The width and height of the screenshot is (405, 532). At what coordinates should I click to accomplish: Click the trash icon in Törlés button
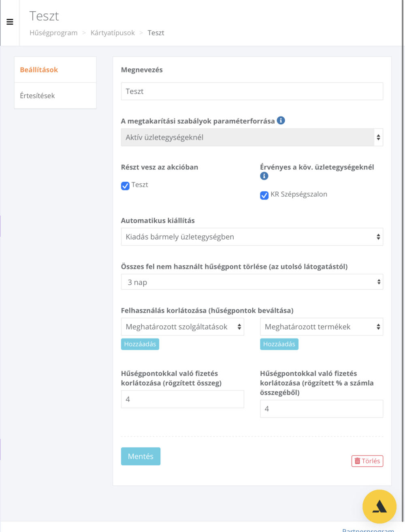pyautogui.click(x=357, y=461)
